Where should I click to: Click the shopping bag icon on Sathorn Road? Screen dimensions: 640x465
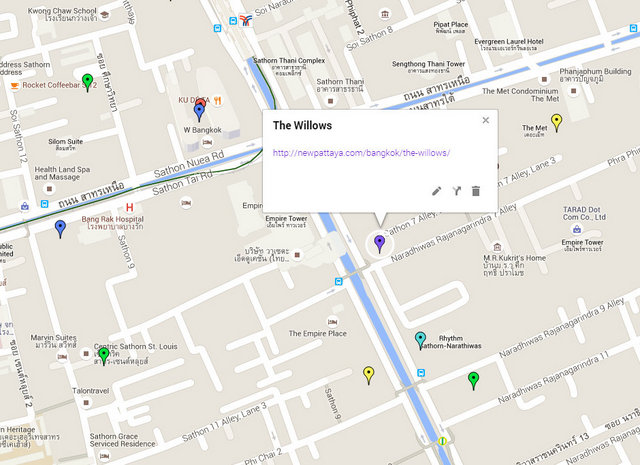pos(25,206)
